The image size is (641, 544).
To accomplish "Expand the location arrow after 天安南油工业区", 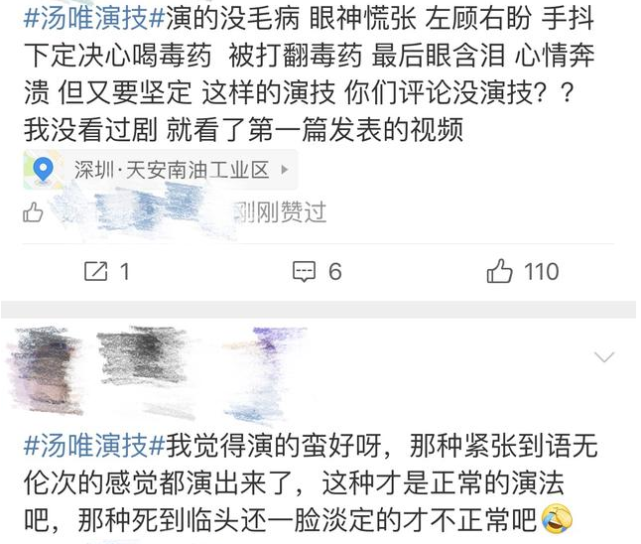I will coord(285,170).
